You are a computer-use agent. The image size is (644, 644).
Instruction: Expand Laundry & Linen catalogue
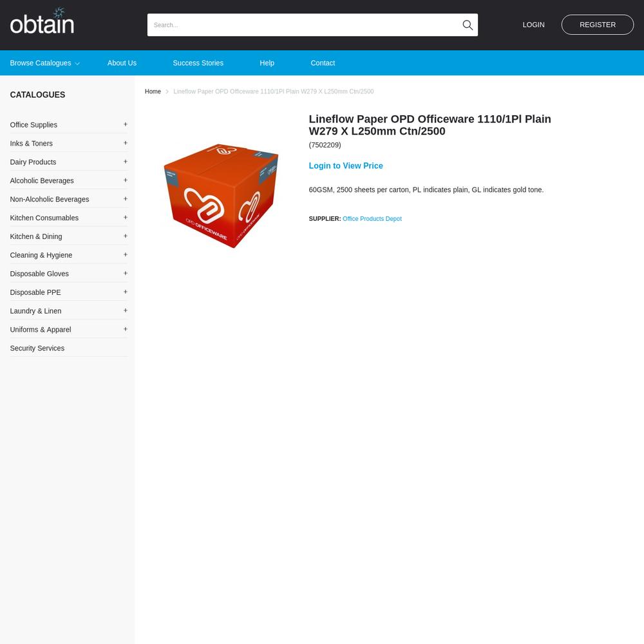(126, 310)
